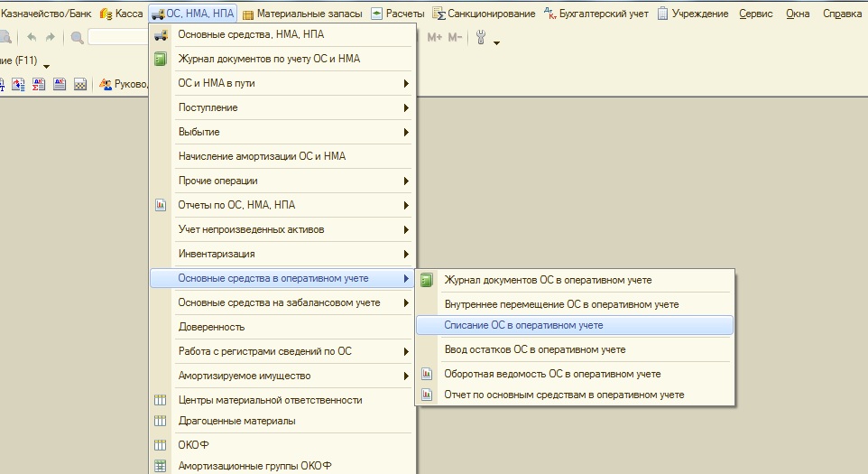Viewport: 868px width, 474px height.
Task: Open the Материальные запасы menu
Action: (303, 14)
